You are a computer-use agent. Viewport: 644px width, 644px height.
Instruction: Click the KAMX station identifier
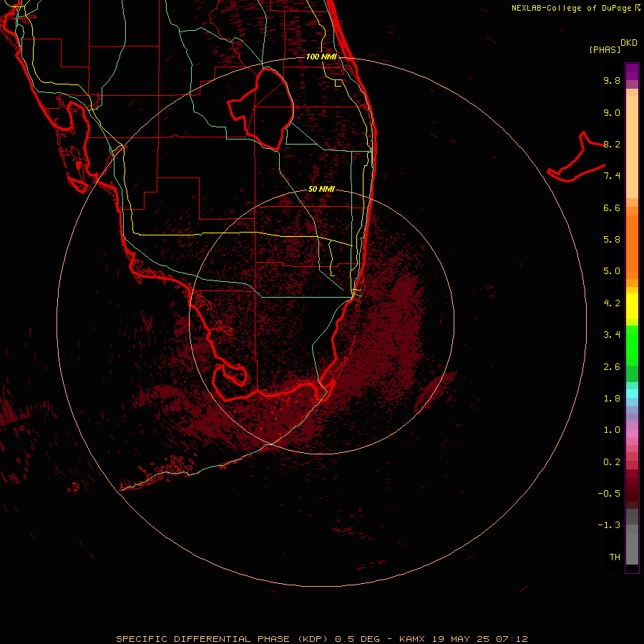click(x=412, y=639)
